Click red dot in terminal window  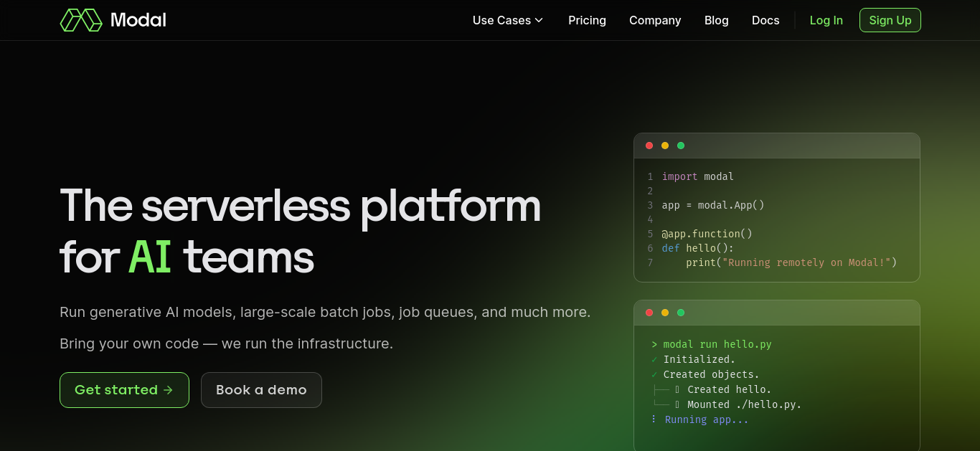pos(649,313)
